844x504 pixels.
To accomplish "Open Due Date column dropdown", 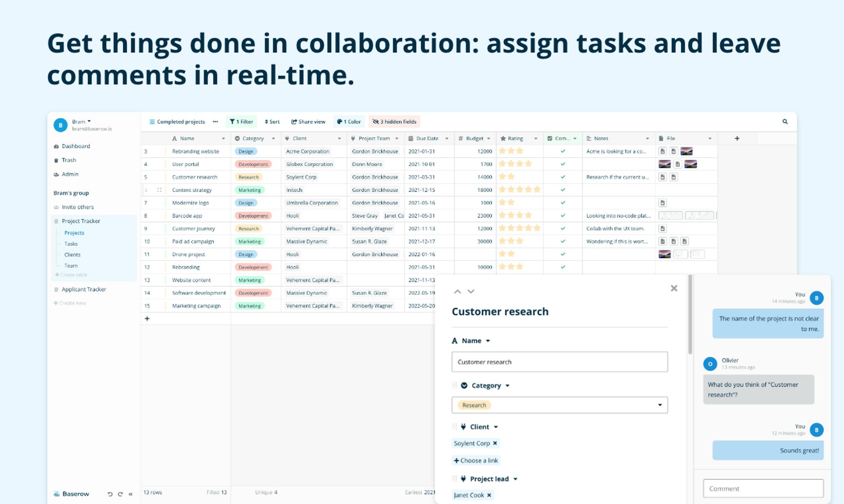I will pyautogui.click(x=446, y=138).
